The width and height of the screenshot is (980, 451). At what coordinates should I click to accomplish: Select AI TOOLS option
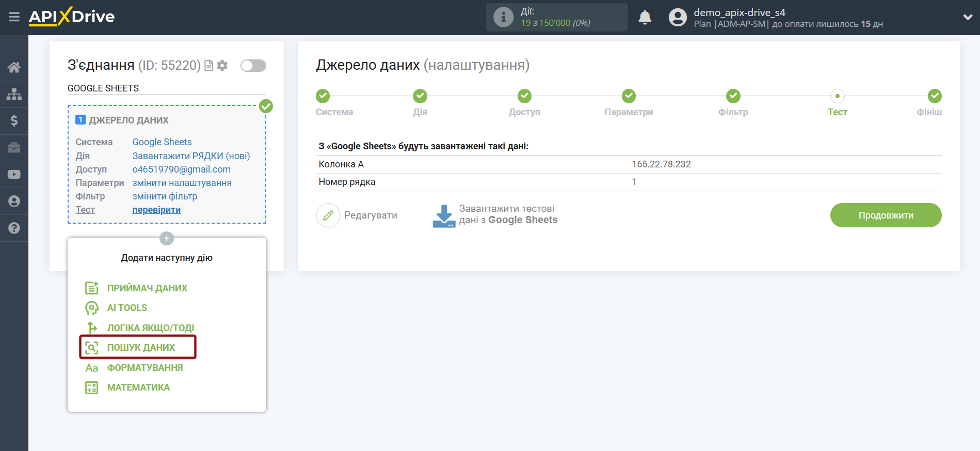click(127, 308)
